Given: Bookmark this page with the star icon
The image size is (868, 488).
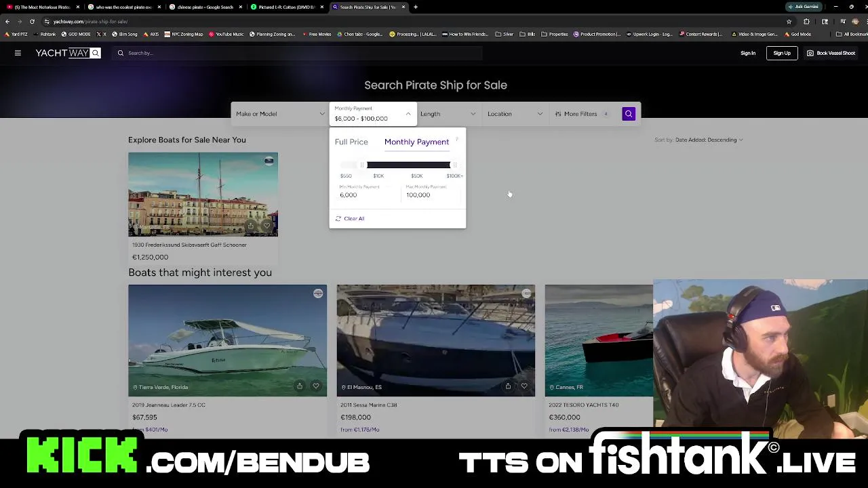Looking at the screenshot, I should click(x=789, y=21).
